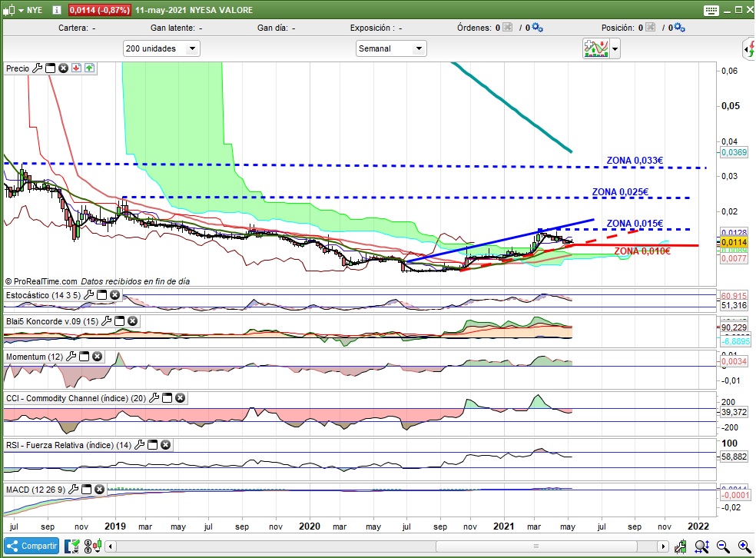The image size is (756, 558).
Task: Open the 200 unidades dropdown
Action: pyautogui.click(x=161, y=48)
